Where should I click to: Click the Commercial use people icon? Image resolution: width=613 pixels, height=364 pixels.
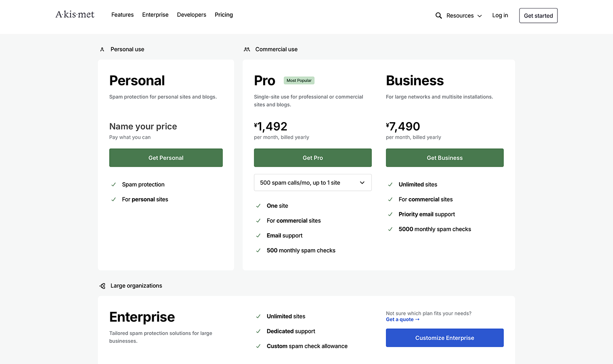247,49
